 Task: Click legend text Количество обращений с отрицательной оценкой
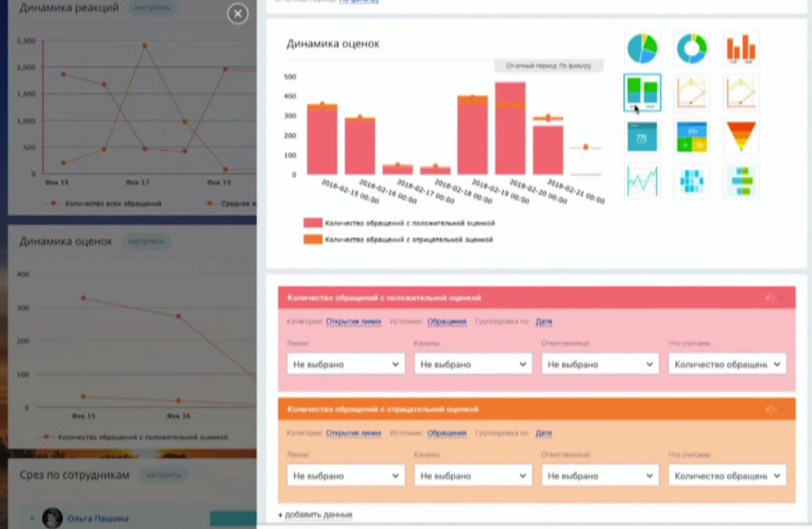click(x=409, y=239)
